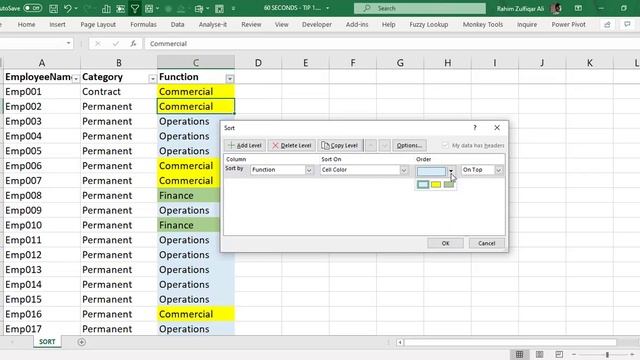
Task: Click Add Level in Sort dialog
Action: 245,145
